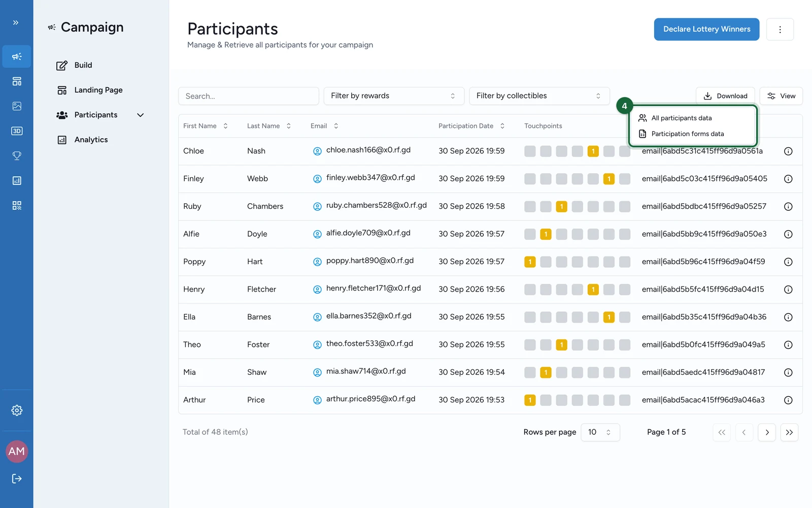Open the bar chart icon in sidebar
The height and width of the screenshot is (508, 812).
[17, 181]
